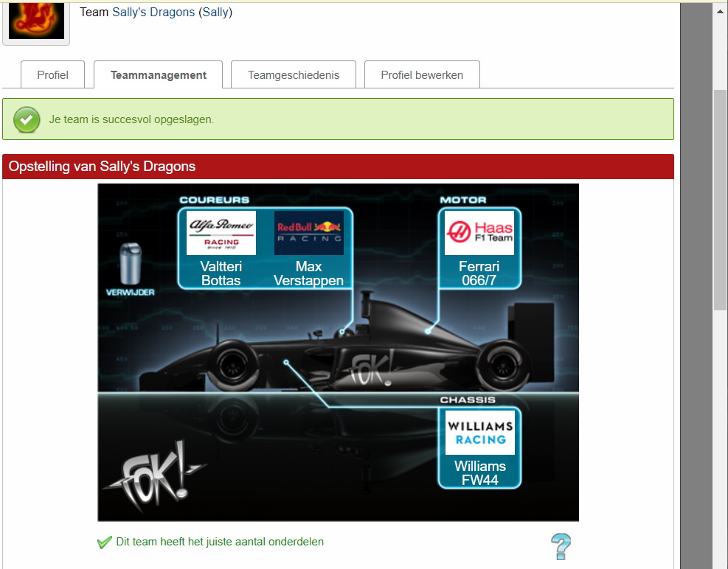Click the scrollbar up arrow
Viewport: 728px width, 569px height.
click(720, 11)
